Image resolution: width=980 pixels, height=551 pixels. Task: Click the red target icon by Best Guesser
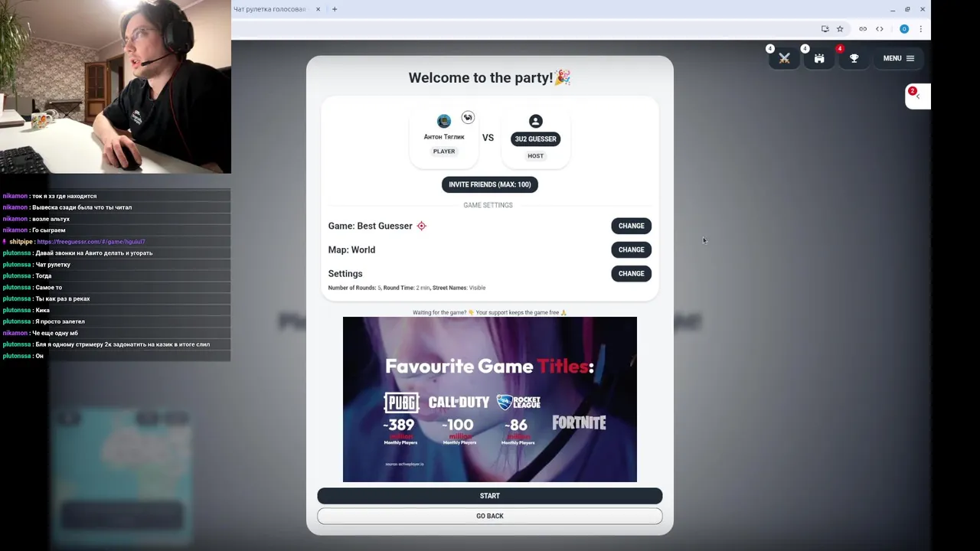point(421,226)
